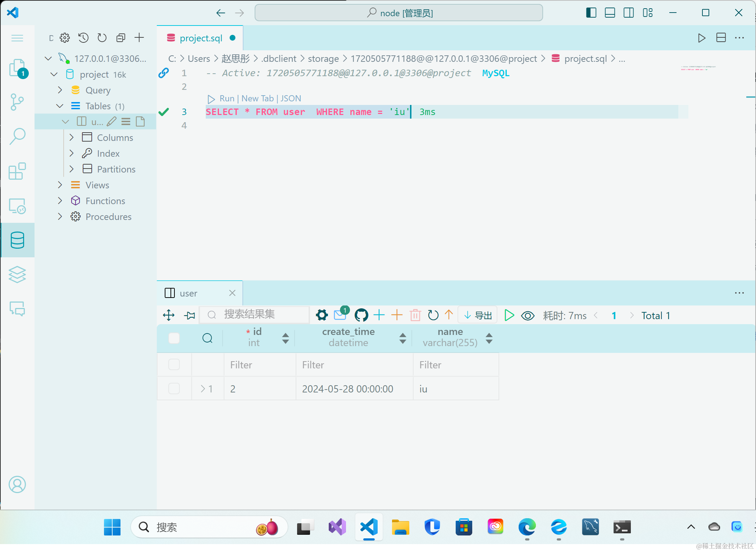
Task: Click the trash delete icon in result toolbar
Action: 415,315
